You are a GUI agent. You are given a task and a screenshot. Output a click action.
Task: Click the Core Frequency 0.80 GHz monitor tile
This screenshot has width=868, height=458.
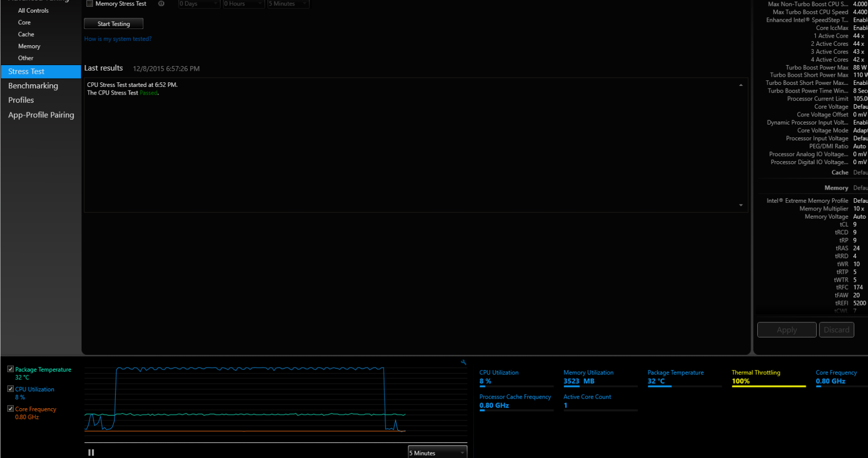842,378
